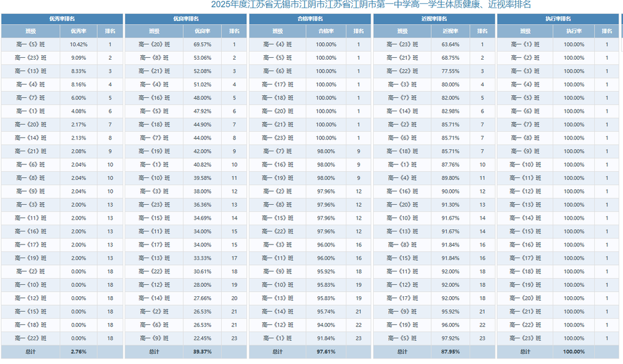Click the 近视率 column header
Viewport: 623px width, 364px height.
[450, 31]
